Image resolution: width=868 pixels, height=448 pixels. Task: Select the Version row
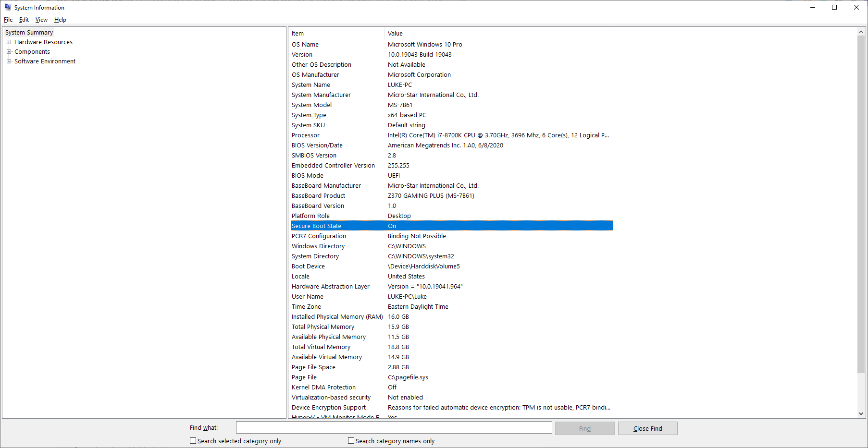(x=452, y=55)
